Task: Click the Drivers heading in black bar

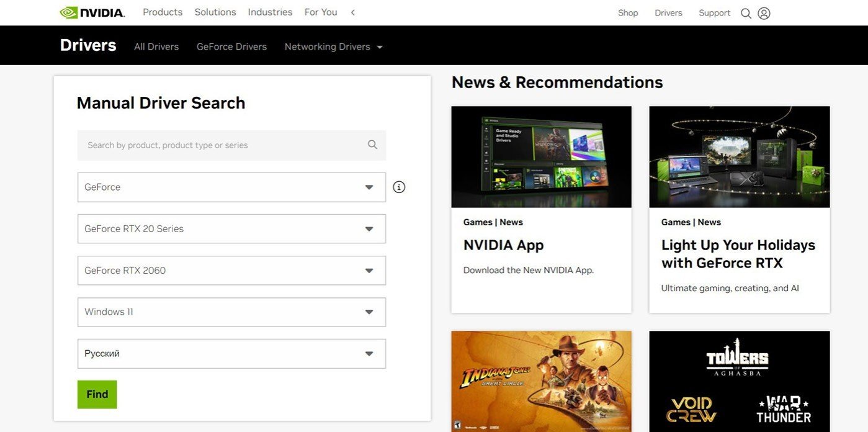Action: click(x=88, y=45)
